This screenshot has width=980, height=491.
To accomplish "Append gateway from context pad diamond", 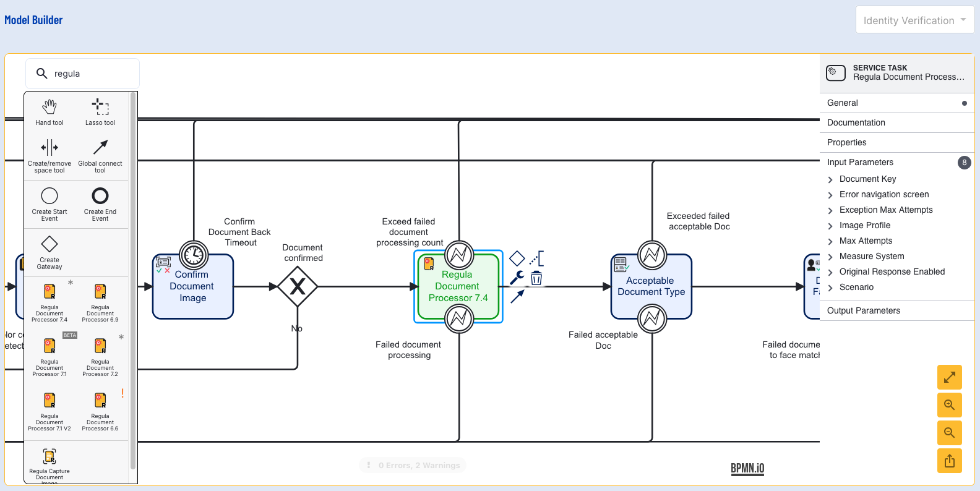I will pos(517,258).
